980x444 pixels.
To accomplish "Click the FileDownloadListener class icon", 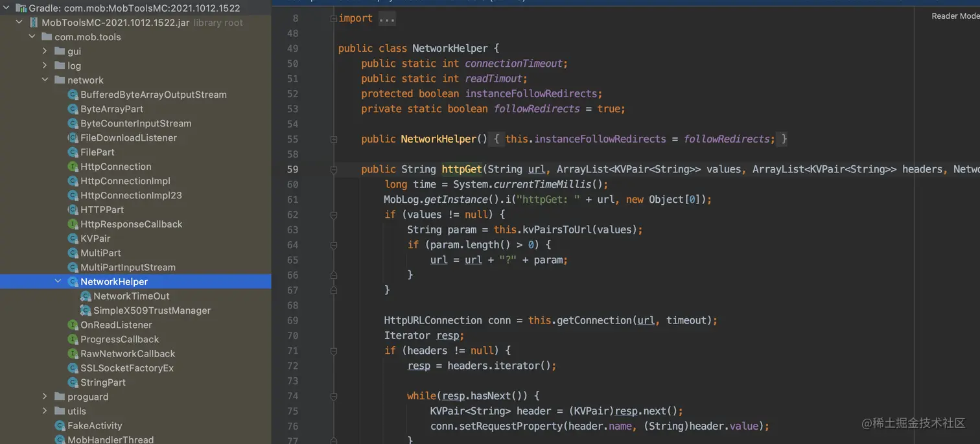I will [x=73, y=137].
